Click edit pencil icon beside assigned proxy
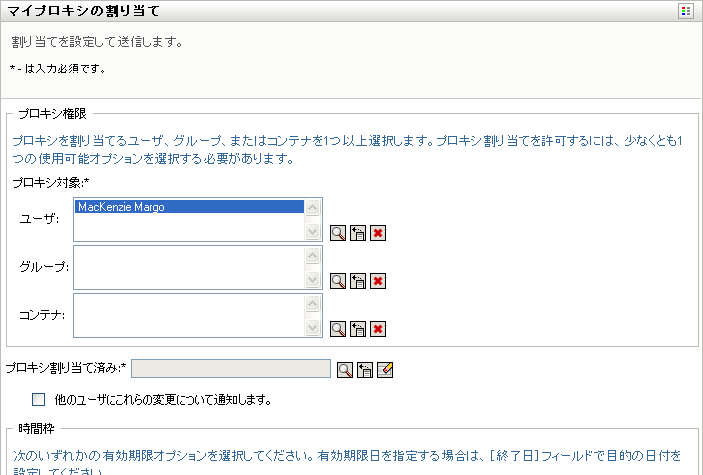 click(385, 370)
